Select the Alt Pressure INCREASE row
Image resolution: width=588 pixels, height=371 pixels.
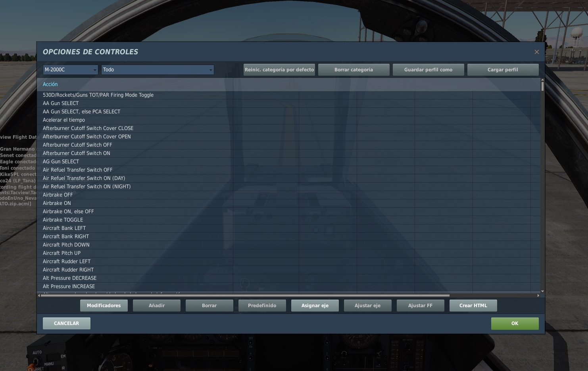click(x=289, y=287)
